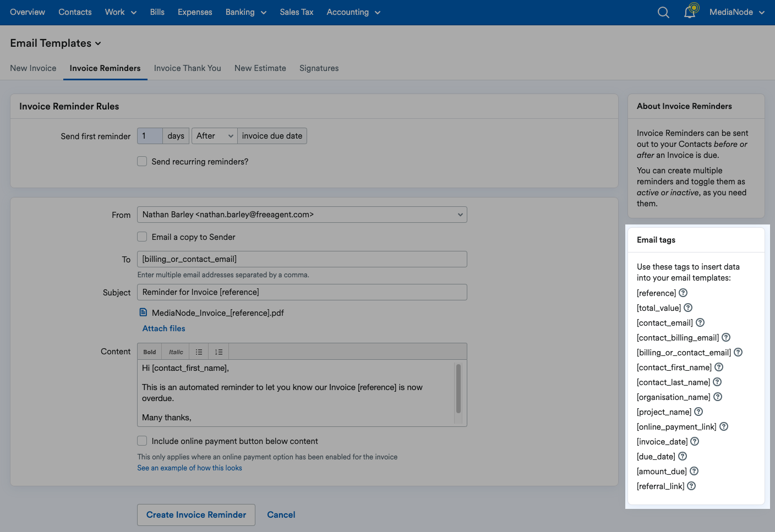Click help icon next to [project_name] tag
Viewport: 775px width, 532px height.
698,412
